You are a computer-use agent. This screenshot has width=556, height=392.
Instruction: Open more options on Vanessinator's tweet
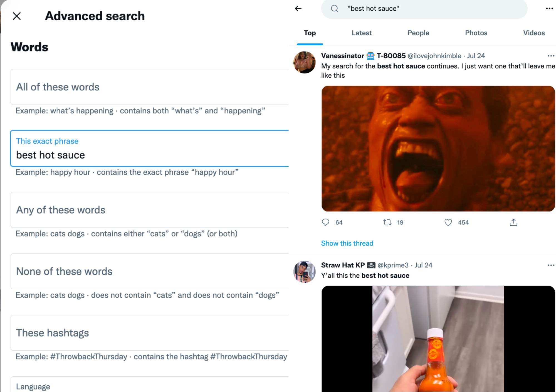[551, 56]
